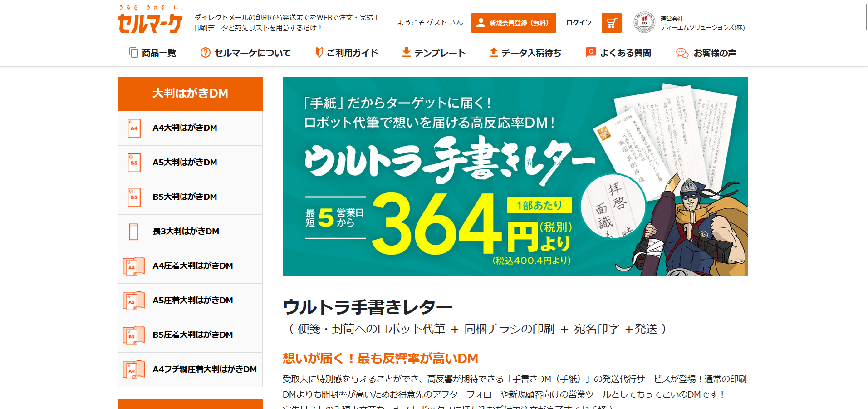Image resolution: width=868 pixels, height=409 pixels.
Task: Open データ入稿待ち page
Action: [x=525, y=53]
